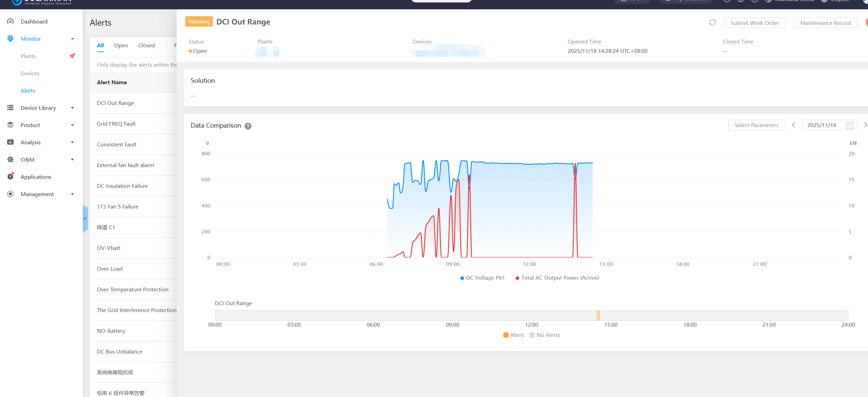
Task: Switch to the Open alerts tab
Action: (x=121, y=45)
